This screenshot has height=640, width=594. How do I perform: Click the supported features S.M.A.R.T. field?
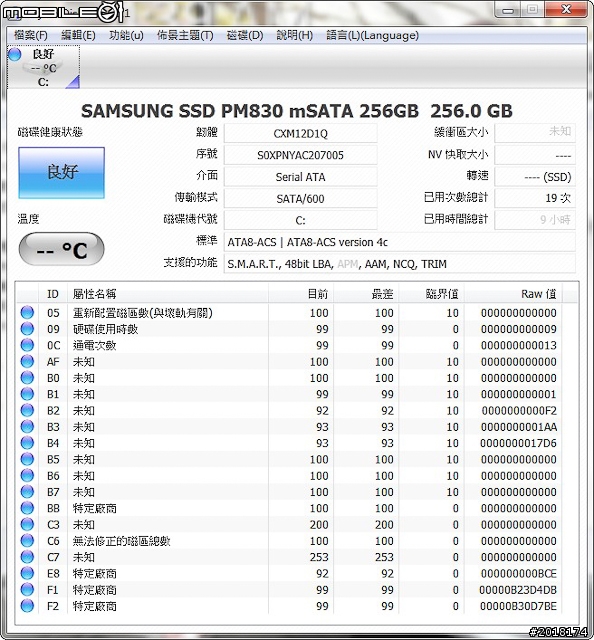[x=400, y=264]
